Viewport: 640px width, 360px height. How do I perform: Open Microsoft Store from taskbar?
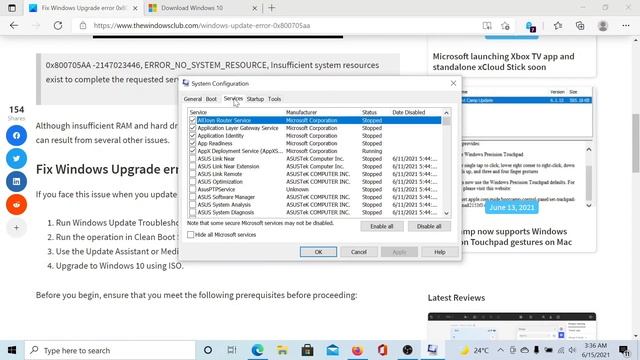point(307,350)
